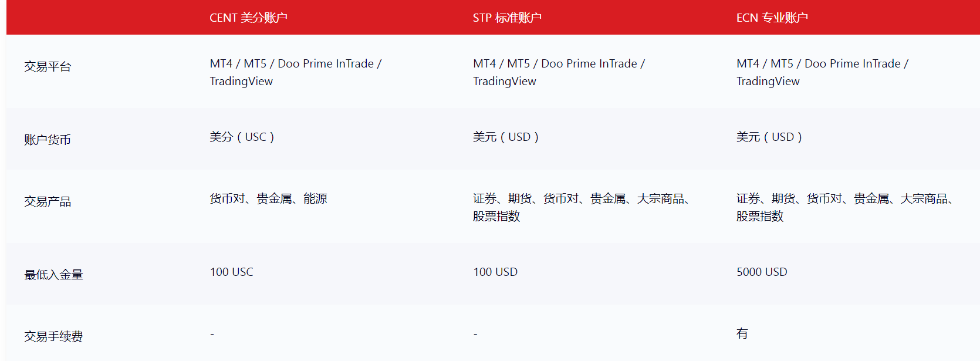This screenshot has height=361, width=980.
Task: Click the CENT 美分账户 column header
Action: coord(248,18)
